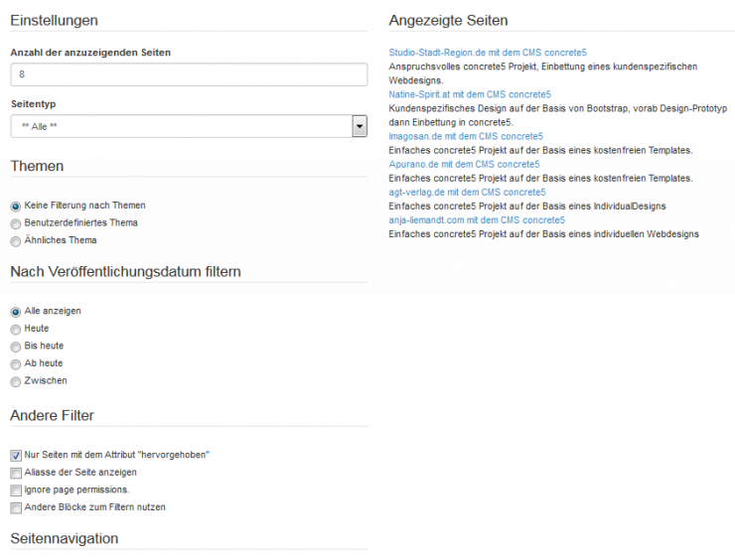Pick the Ab heute date filter
The height and width of the screenshot is (560, 735).
[x=16, y=363]
